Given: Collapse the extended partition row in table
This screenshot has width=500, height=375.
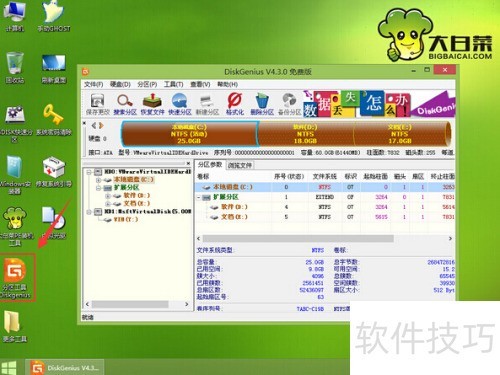Looking at the screenshot, I should click(199, 197).
